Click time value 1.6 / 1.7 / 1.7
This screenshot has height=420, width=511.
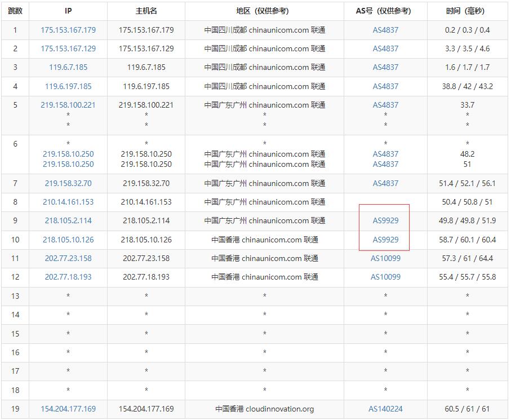pyautogui.click(x=467, y=67)
